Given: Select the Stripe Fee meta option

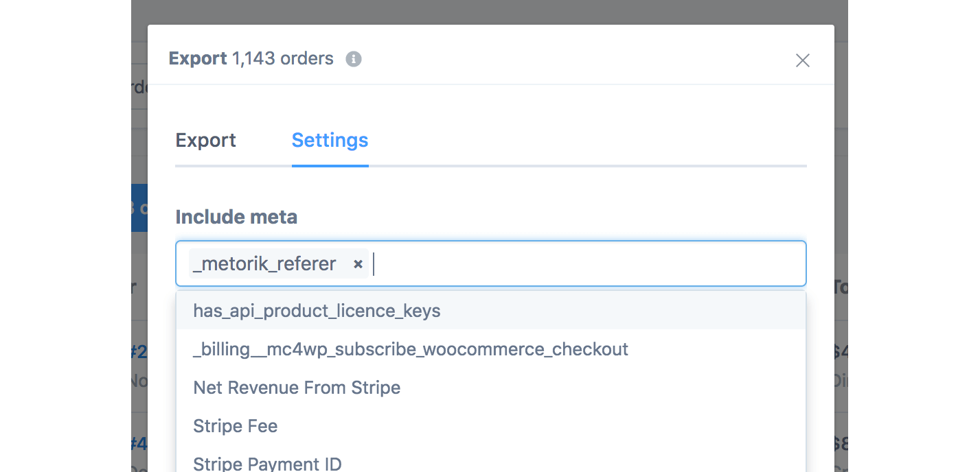Looking at the screenshot, I should (x=236, y=426).
